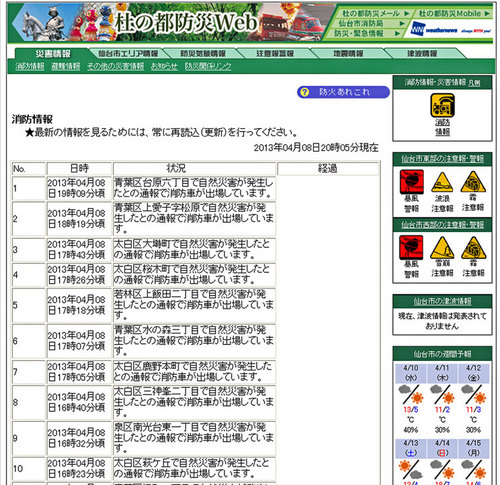Select row 7 status about 太白区鹿野本町

point(195,372)
